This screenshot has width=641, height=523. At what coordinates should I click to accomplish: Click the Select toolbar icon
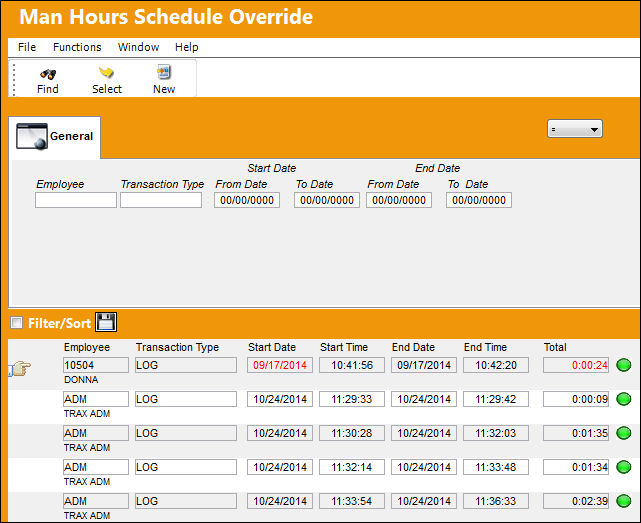pyautogui.click(x=106, y=73)
